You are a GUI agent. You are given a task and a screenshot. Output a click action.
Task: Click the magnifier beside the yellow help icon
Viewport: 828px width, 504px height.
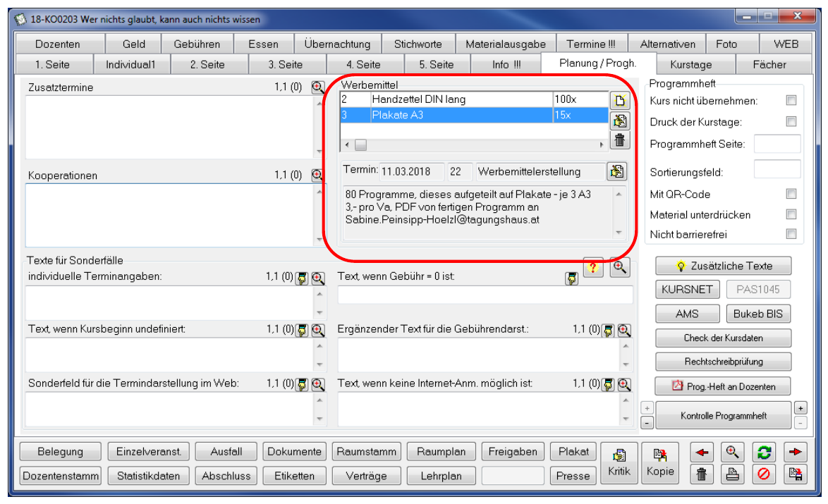619,267
